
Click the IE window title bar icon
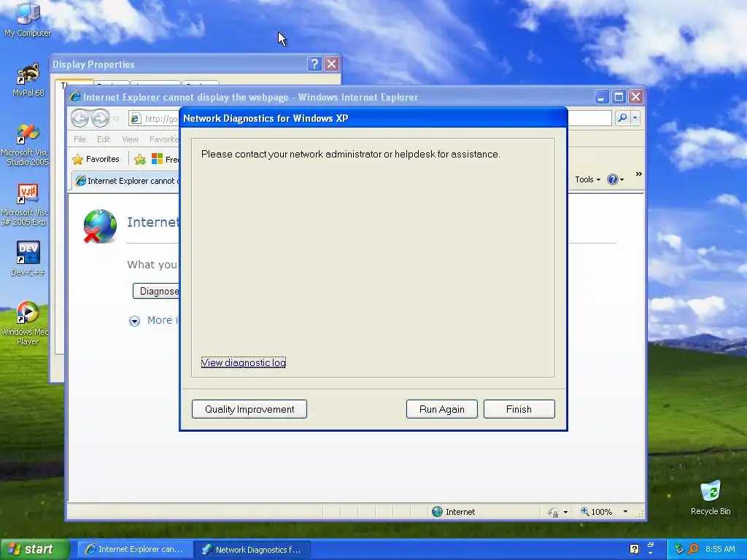tap(75, 97)
